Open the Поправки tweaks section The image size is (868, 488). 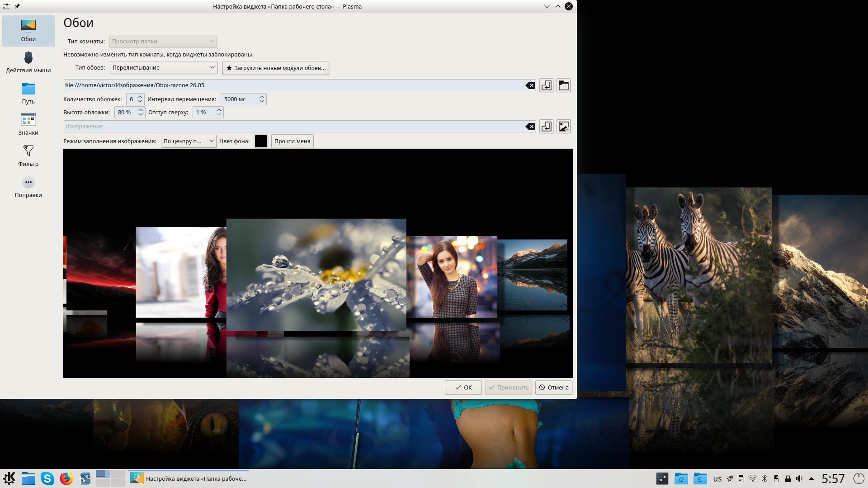click(28, 187)
